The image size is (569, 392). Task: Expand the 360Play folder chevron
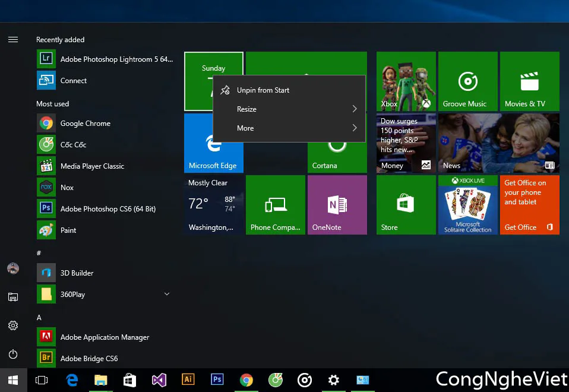[167, 294]
